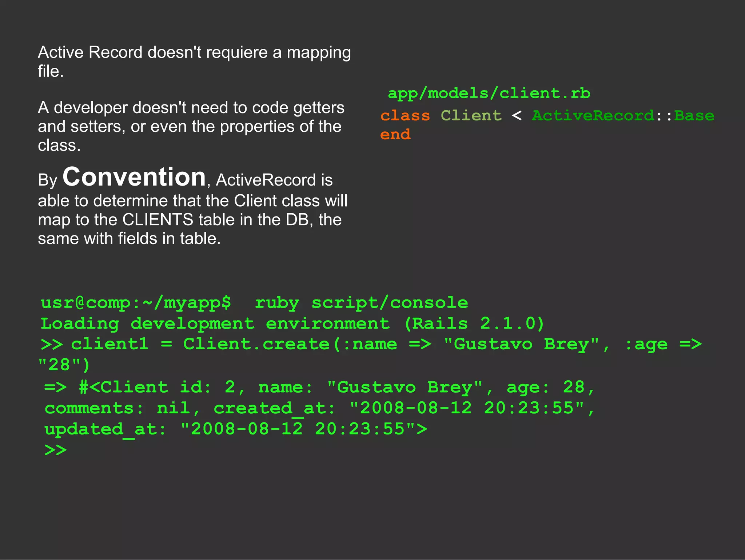Click the orange 'class' keyword
745x560 pixels.
(x=405, y=116)
